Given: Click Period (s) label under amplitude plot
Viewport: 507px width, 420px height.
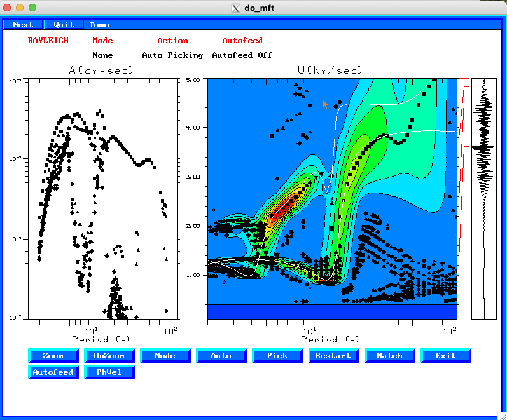Looking at the screenshot, I should pyautogui.click(x=101, y=339).
